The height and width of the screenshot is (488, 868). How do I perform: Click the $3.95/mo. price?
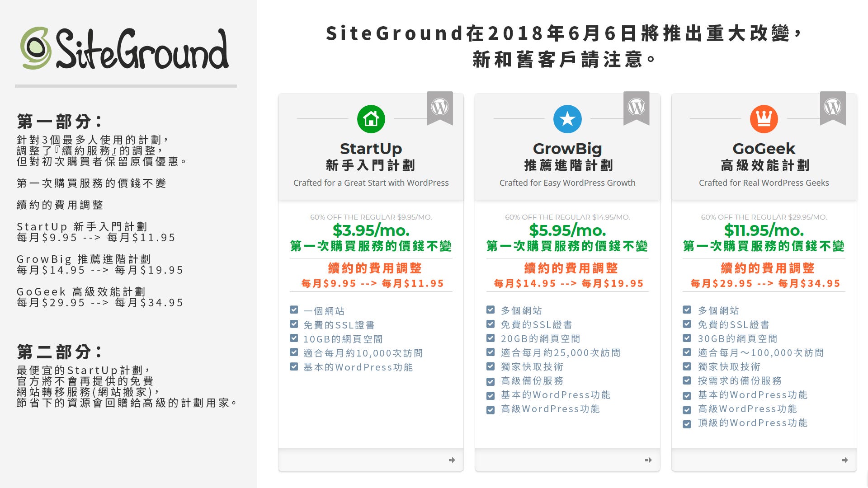(371, 230)
